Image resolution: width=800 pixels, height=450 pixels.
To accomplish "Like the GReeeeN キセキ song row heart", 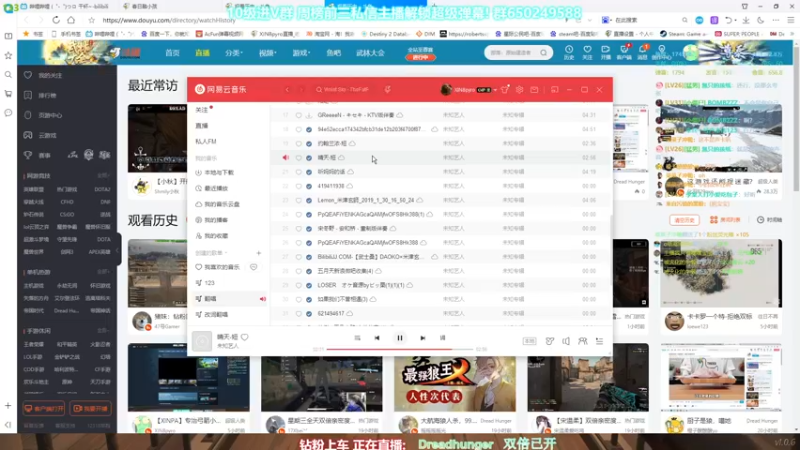I will [298, 115].
